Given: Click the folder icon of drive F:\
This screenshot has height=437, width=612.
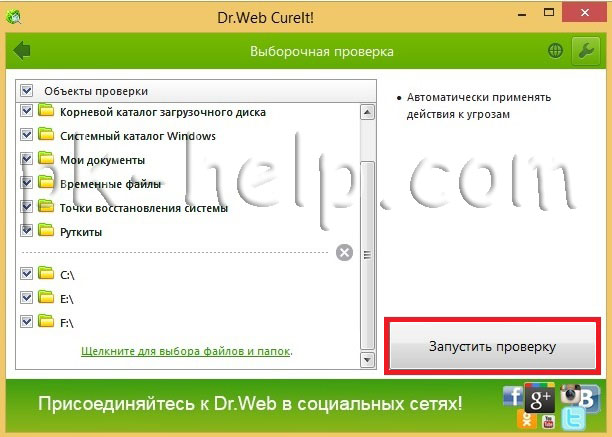Looking at the screenshot, I should [46, 322].
